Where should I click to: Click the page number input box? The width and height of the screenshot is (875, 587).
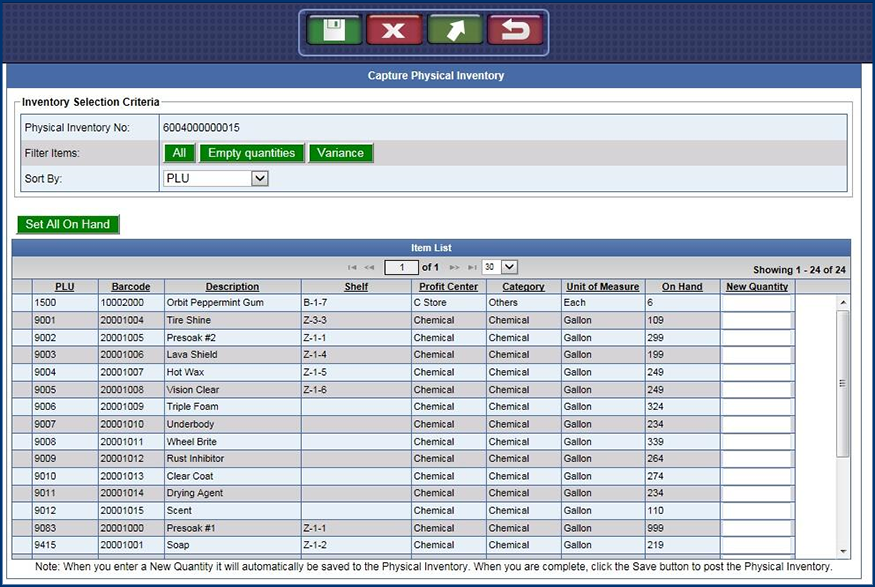[402, 267]
